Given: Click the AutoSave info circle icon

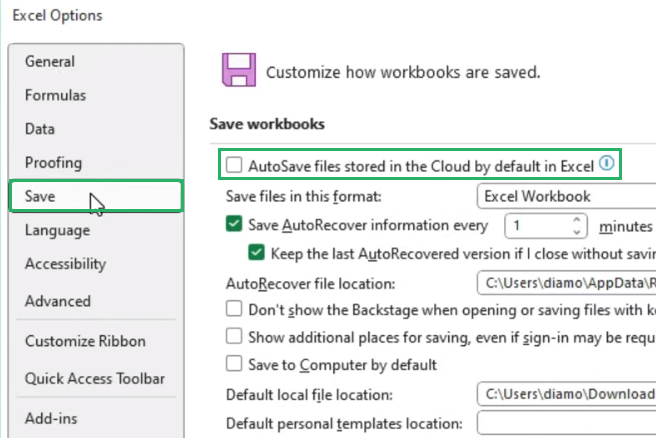Looking at the screenshot, I should pyautogui.click(x=605, y=164).
